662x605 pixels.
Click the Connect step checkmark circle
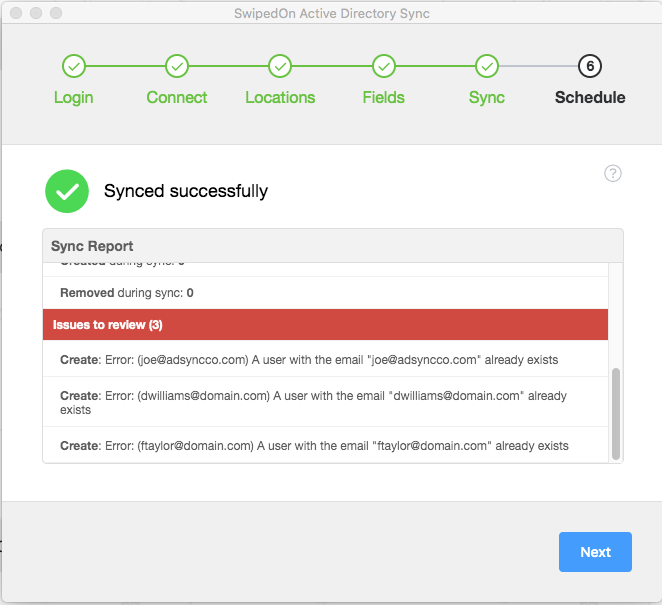177,66
